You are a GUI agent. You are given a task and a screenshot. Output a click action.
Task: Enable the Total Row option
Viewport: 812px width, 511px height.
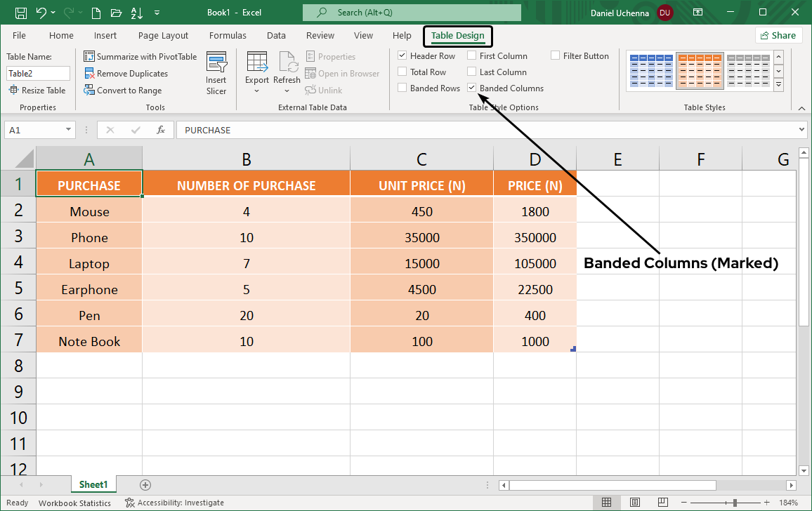pos(402,72)
